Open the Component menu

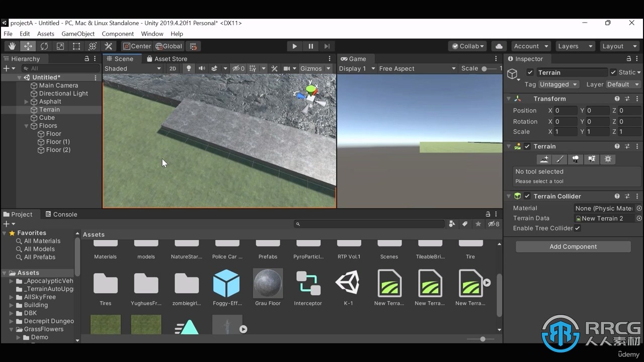pos(118,34)
